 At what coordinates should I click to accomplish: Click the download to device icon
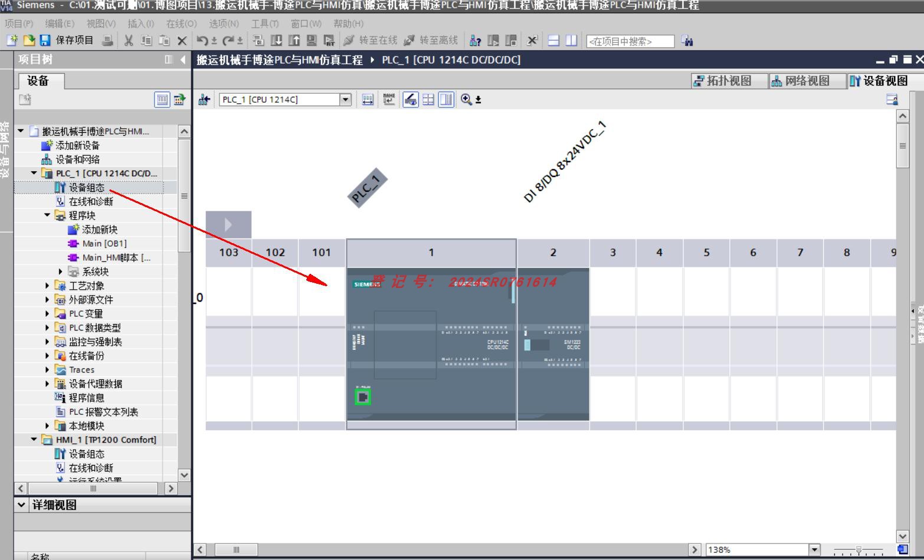[276, 40]
